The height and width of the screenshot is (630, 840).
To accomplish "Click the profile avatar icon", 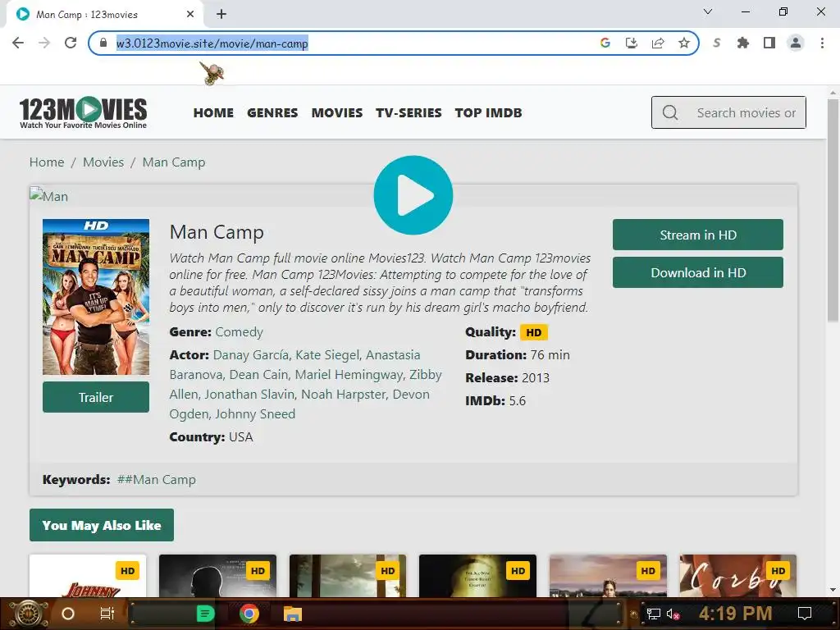I will [796, 43].
